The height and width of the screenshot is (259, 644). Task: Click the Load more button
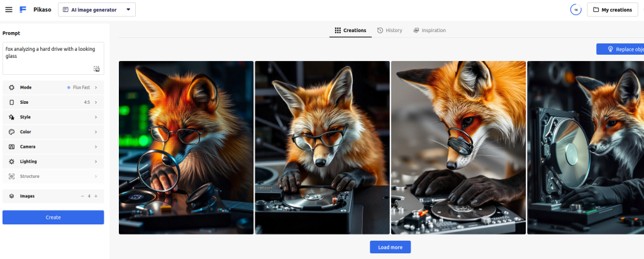[x=390, y=247]
